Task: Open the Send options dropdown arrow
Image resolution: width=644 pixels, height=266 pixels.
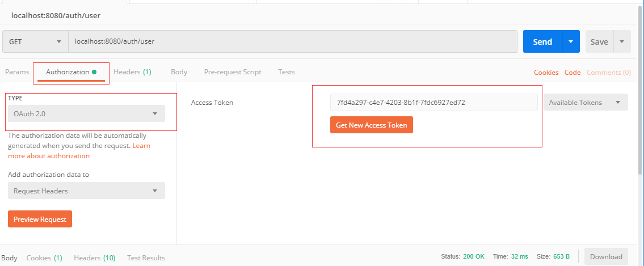Action: [x=571, y=41]
